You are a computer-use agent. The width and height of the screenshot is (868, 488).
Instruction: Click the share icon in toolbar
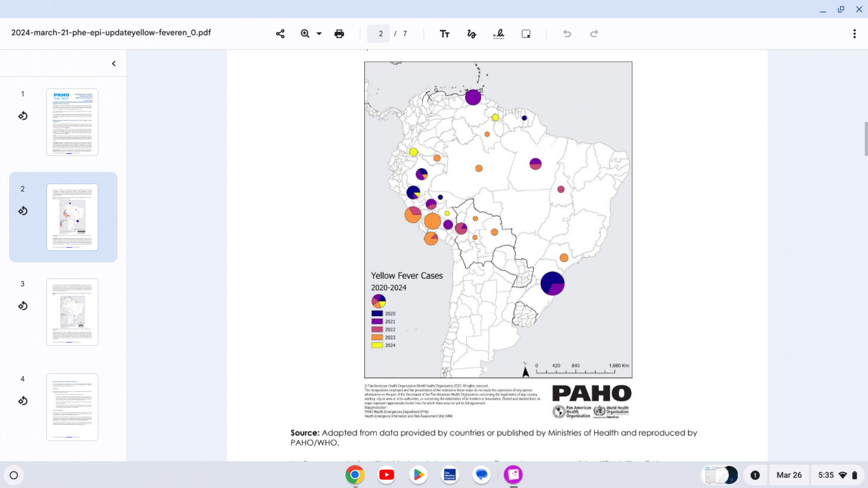[x=280, y=33]
